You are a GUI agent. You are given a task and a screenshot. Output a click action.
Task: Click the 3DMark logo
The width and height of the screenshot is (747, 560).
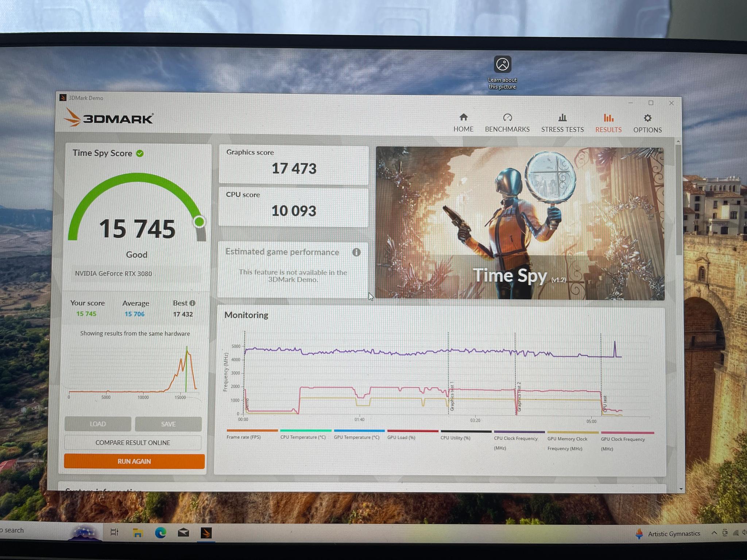coord(109,117)
